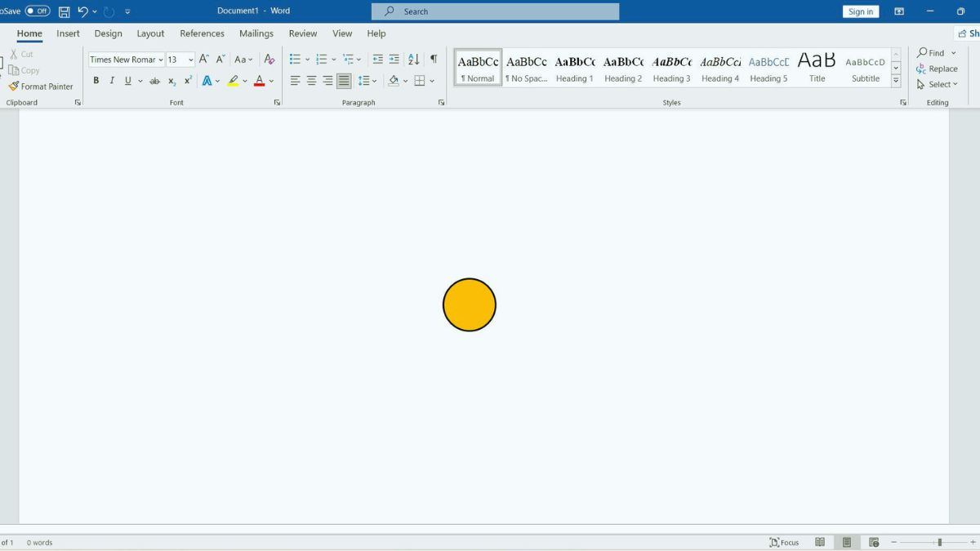Toggle justified text alignment
Screen dimensions: 980x551
(x=344, y=81)
